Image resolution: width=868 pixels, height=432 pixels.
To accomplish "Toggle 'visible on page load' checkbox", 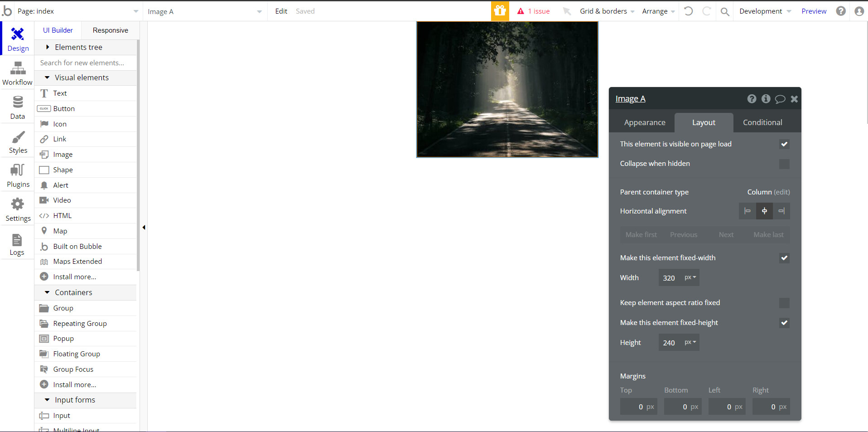I will click(x=784, y=144).
